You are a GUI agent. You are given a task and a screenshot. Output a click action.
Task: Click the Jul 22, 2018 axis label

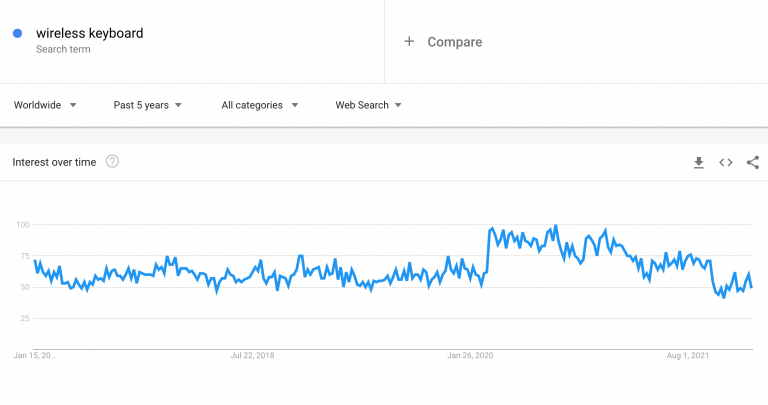252,356
